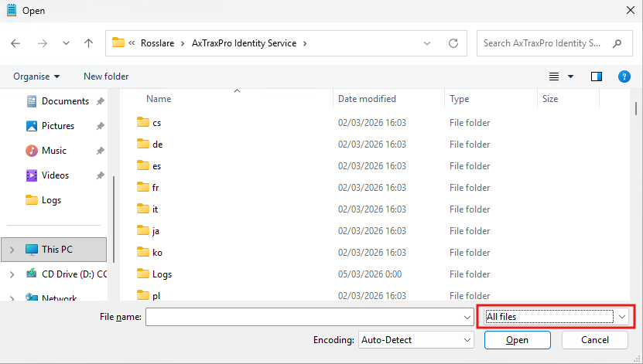
Task: Click the Refresh folder icon
Action: [453, 43]
